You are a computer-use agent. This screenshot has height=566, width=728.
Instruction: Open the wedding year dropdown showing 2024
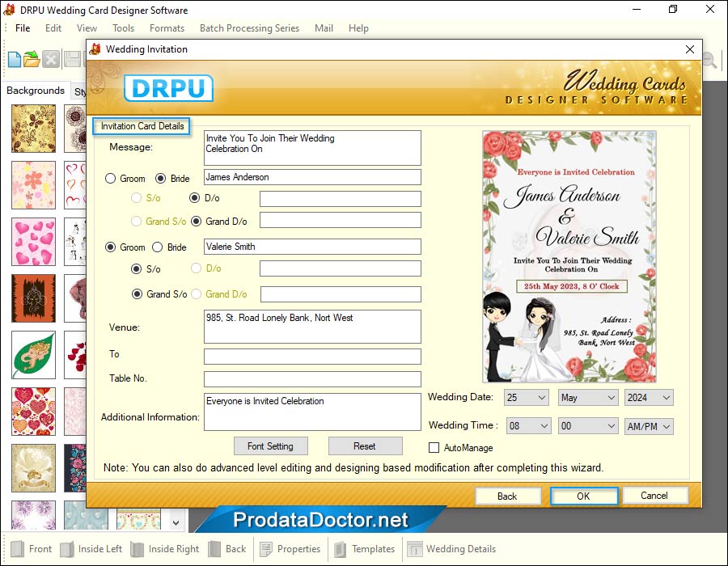649,398
